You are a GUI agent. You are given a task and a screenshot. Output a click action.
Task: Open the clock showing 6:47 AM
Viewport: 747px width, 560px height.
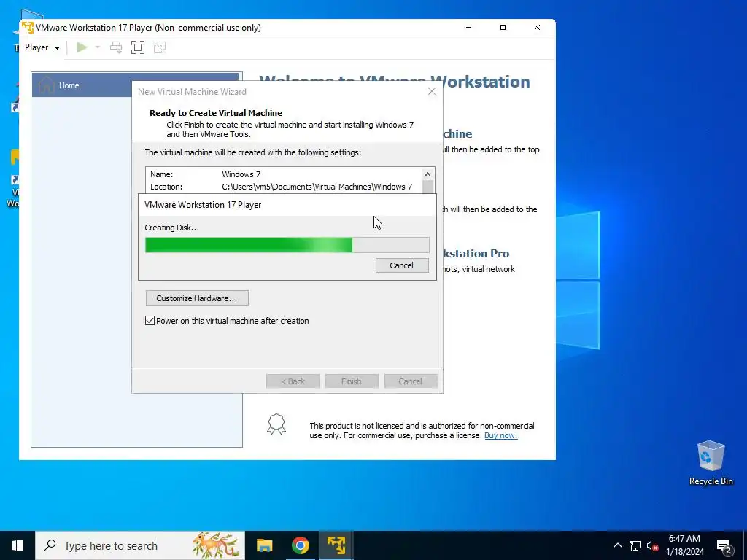[x=684, y=545]
